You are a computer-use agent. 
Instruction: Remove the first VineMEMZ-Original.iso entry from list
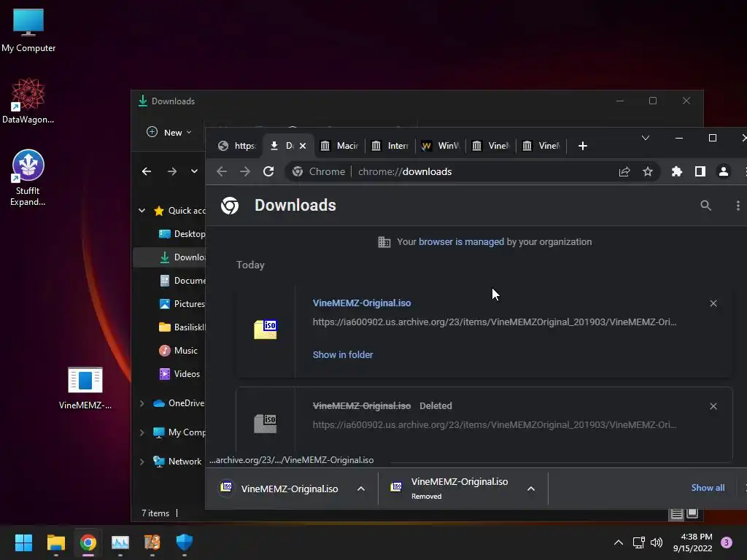[x=713, y=303]
